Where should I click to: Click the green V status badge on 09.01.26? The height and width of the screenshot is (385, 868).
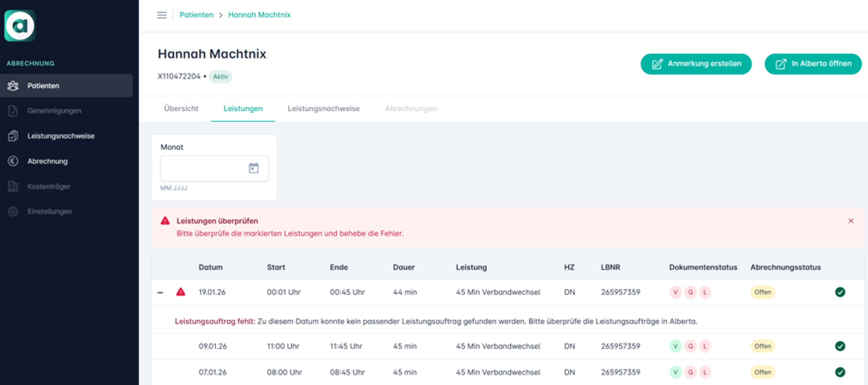tap(675, 346)
